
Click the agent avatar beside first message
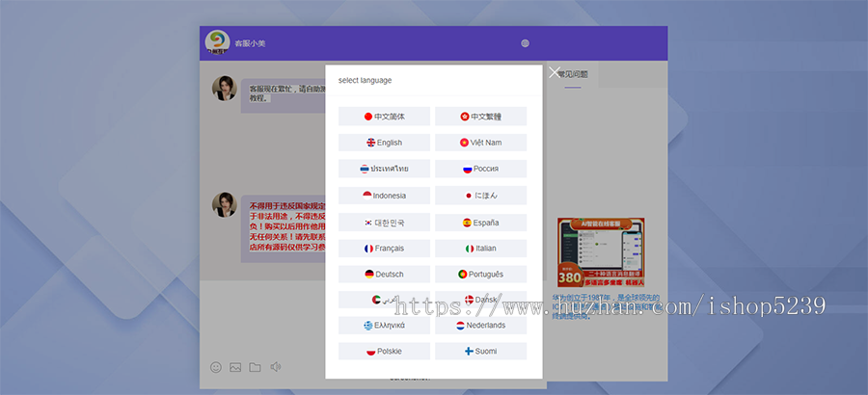tap(224, 89)
